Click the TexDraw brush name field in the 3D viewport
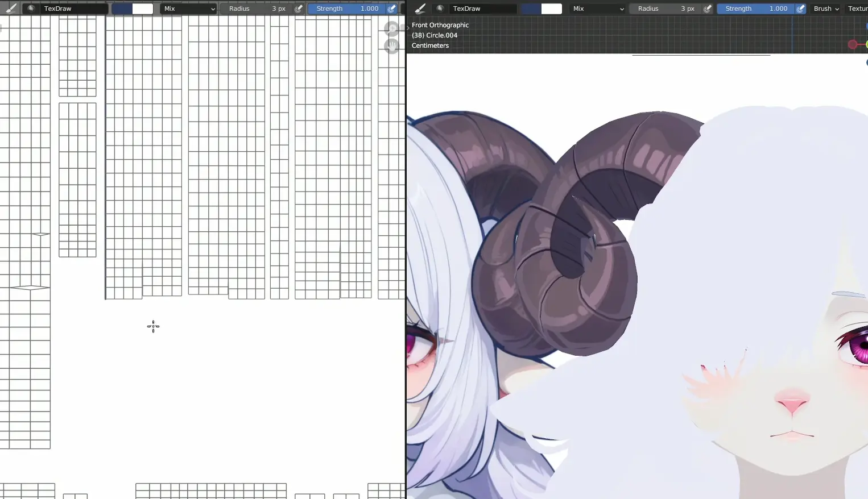 click(482, 9)
